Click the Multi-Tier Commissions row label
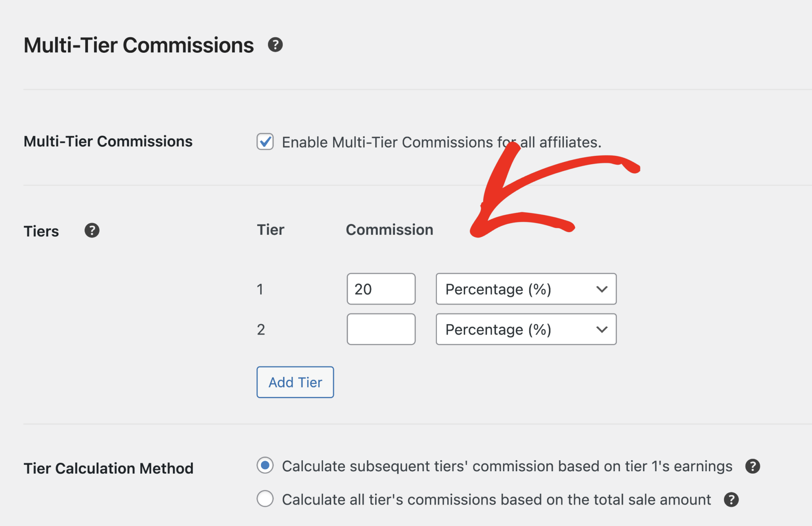This screenshot has width=812, height=526. pyautogui.click(x=108, y=141)
